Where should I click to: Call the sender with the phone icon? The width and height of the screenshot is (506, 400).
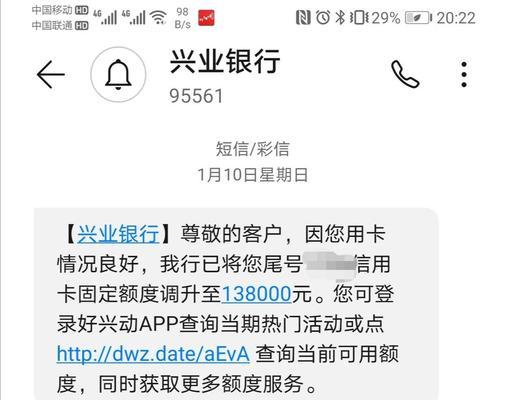point(405,74)
